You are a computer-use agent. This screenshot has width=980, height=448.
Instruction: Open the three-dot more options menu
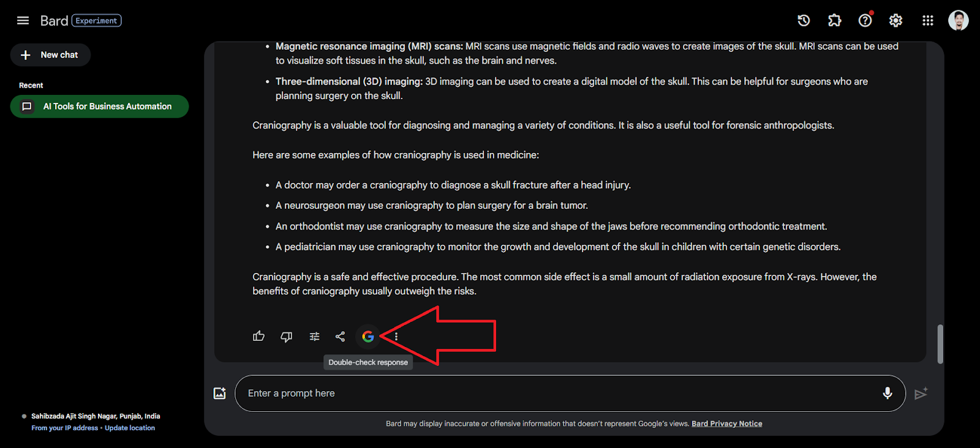point(396,337)
